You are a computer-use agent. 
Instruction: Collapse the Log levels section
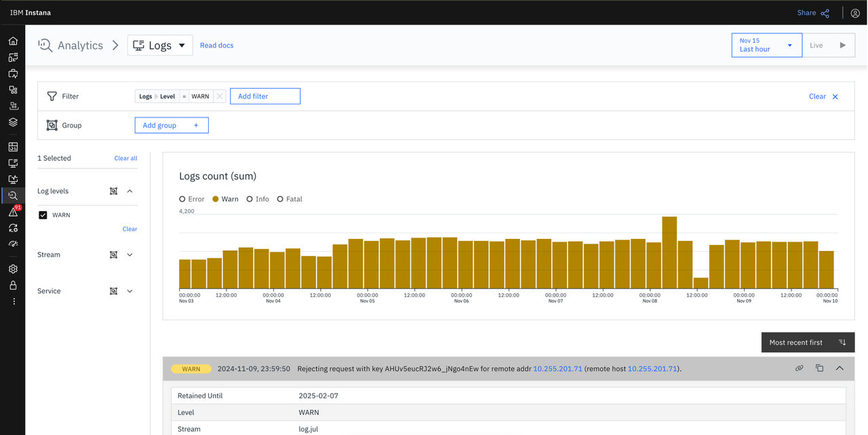pyautogui.click(x=130, y=191)
